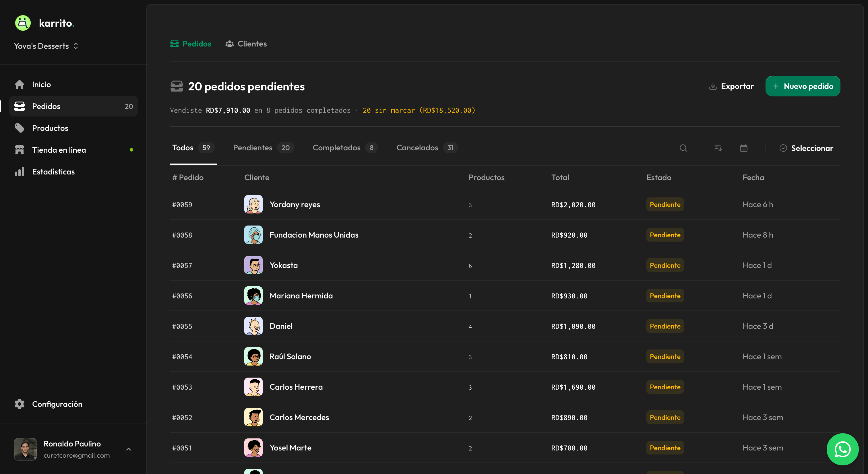This screenshot has width=868, height=474.
Task: Click curetcore@gmail.com email text
Action: coord(76,455)
